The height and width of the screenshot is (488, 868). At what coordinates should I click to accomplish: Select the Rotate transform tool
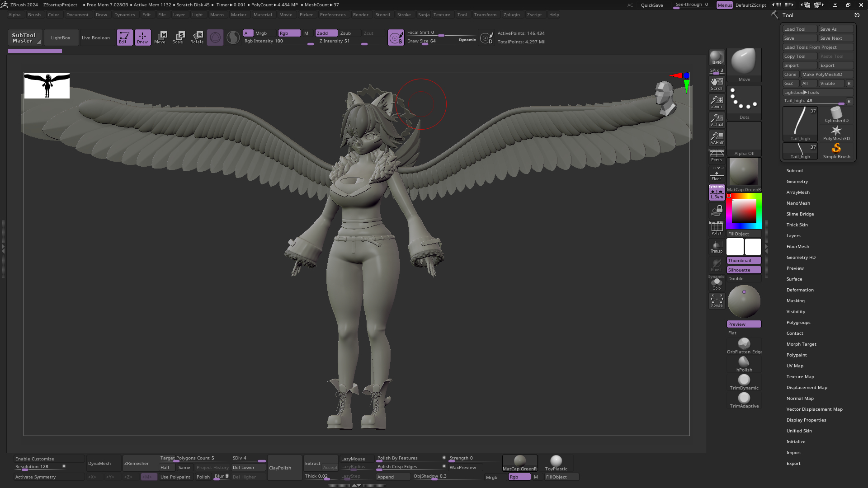pos(197,37)
